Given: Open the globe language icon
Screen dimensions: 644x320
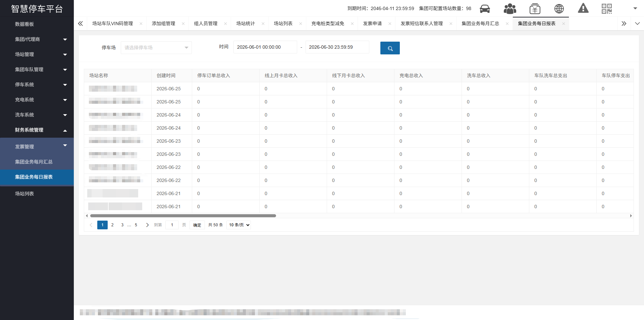Looking at the screenshot, I should click(x=559, y=9).
